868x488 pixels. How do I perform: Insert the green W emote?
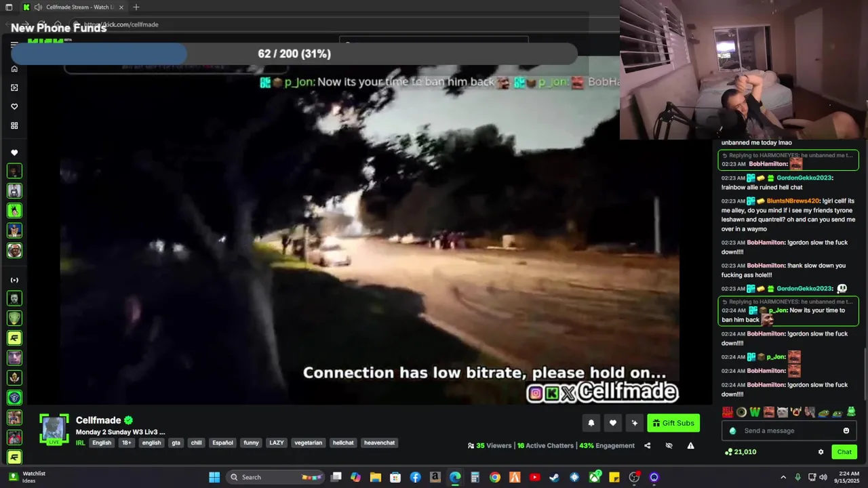[x=755, y=412]
